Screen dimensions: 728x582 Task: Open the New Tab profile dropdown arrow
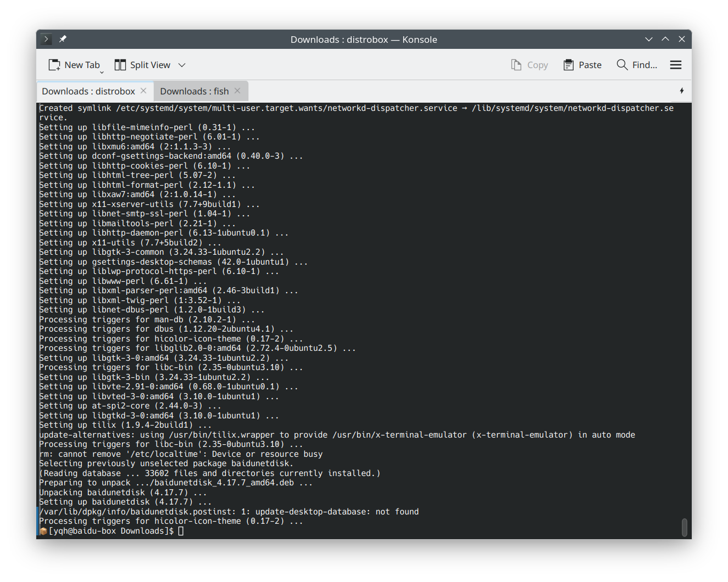[x=102, y=72]
